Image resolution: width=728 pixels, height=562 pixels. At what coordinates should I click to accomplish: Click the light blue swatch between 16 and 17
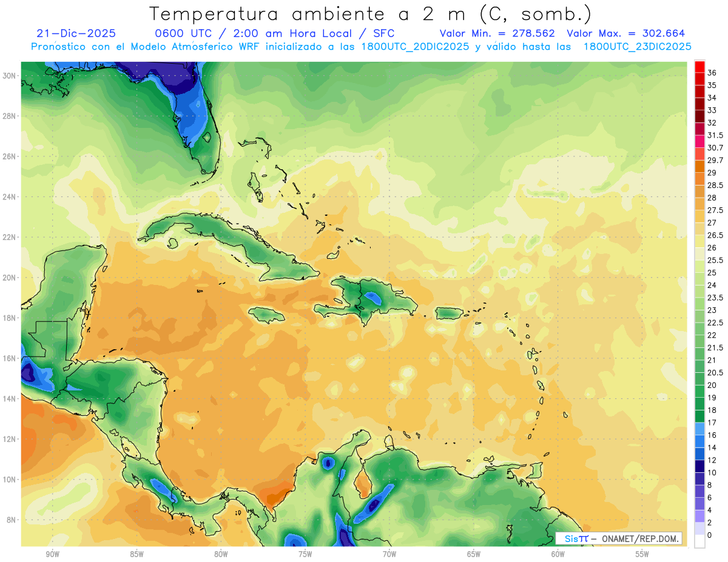tap(699, 429)
